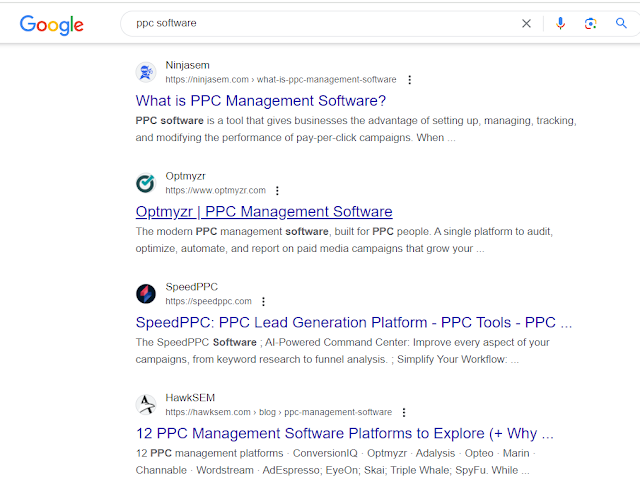Image resolution: width=640 pixels, height=492 pixels.
Task: Click the ninjasem.com URL breadcrumb
Action: tap(281, 80)
